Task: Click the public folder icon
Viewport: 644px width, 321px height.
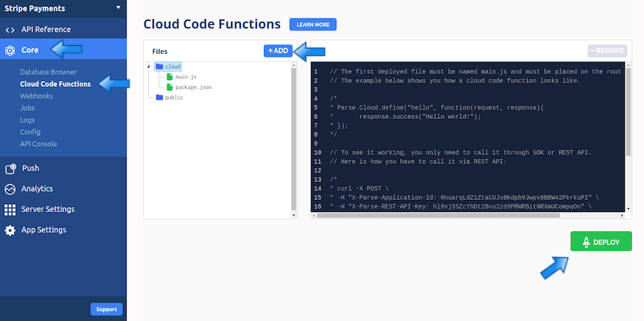Action: pyautogui.click(x=160, y=97)
